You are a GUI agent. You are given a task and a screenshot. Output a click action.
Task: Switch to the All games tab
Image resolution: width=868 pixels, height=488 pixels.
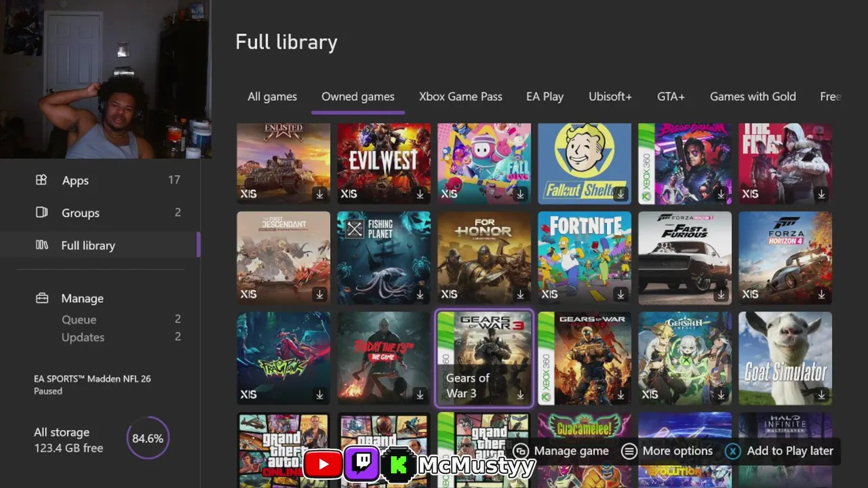(272, 96)
